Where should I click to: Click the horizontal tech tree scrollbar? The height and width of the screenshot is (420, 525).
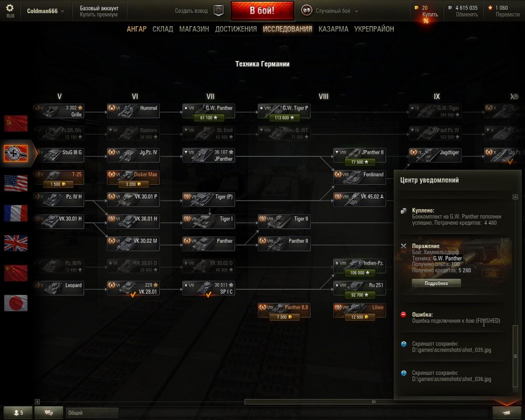coord(373,402)
